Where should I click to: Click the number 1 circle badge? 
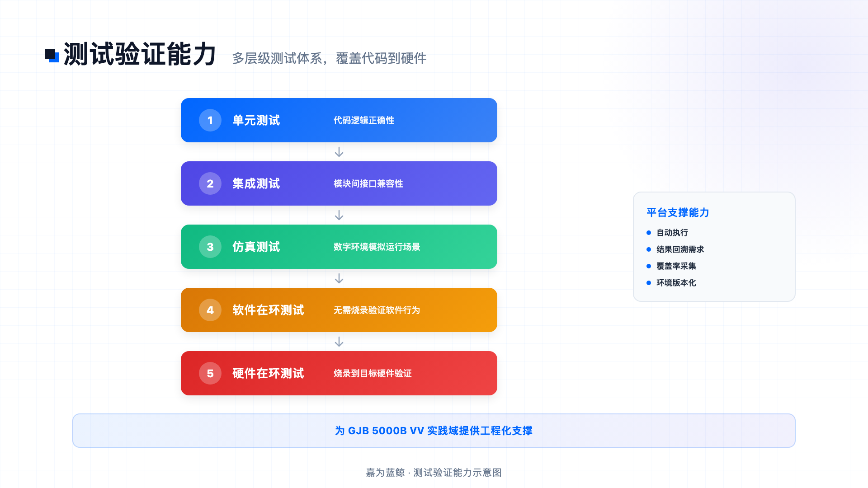210,120
